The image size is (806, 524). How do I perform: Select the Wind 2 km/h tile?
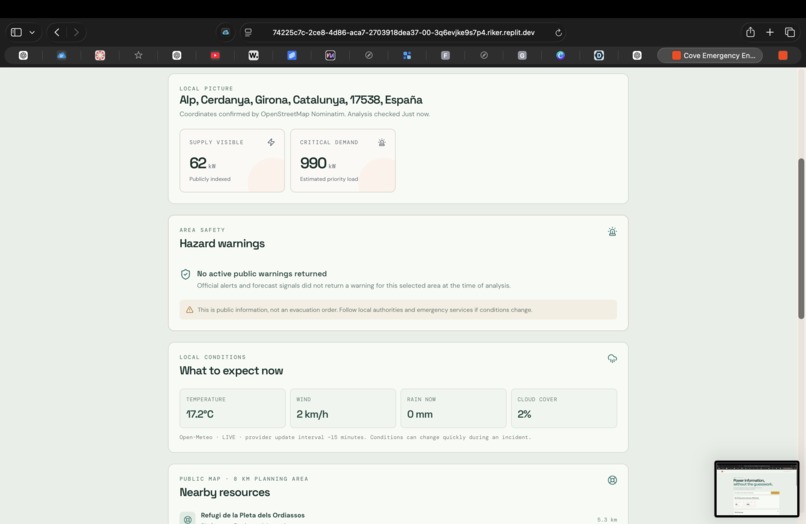343,408
